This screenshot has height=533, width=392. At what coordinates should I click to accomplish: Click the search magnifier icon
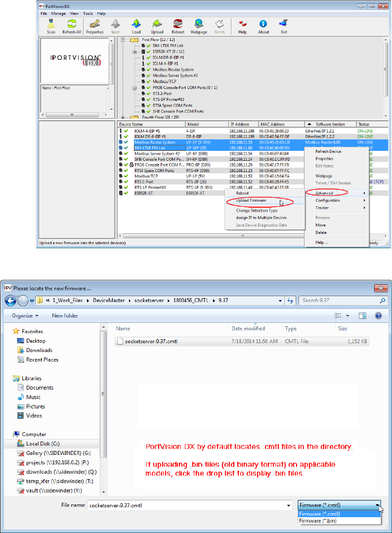[383, 301]
